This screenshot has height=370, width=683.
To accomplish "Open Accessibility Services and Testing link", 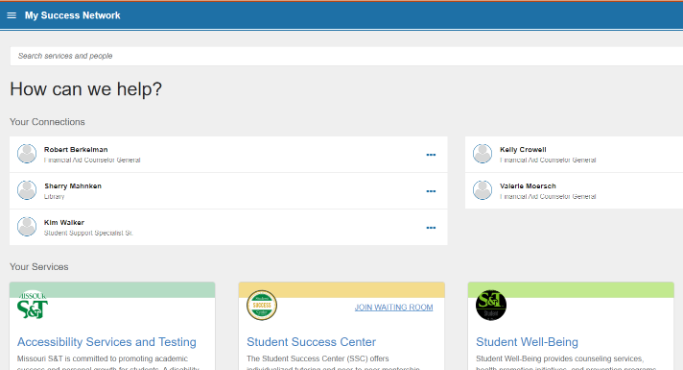I will coord(107,342).
